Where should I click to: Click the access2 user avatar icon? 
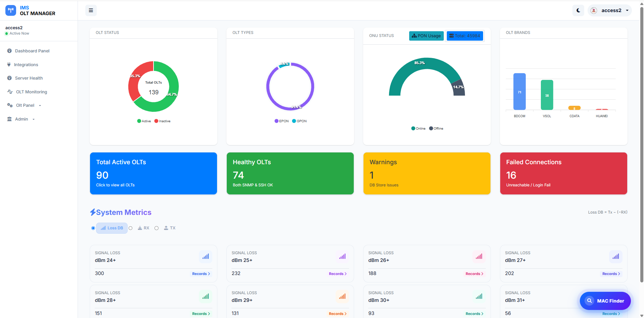(594, 10)
